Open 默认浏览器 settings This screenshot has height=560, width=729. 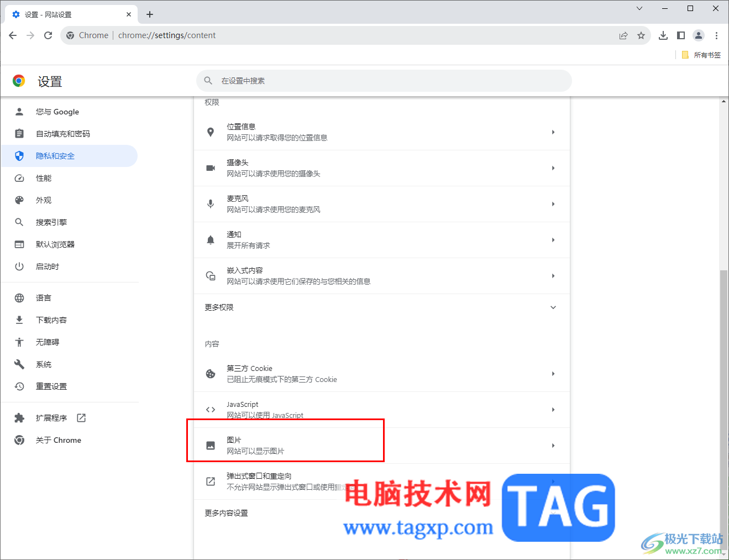[x=69, y=244]
